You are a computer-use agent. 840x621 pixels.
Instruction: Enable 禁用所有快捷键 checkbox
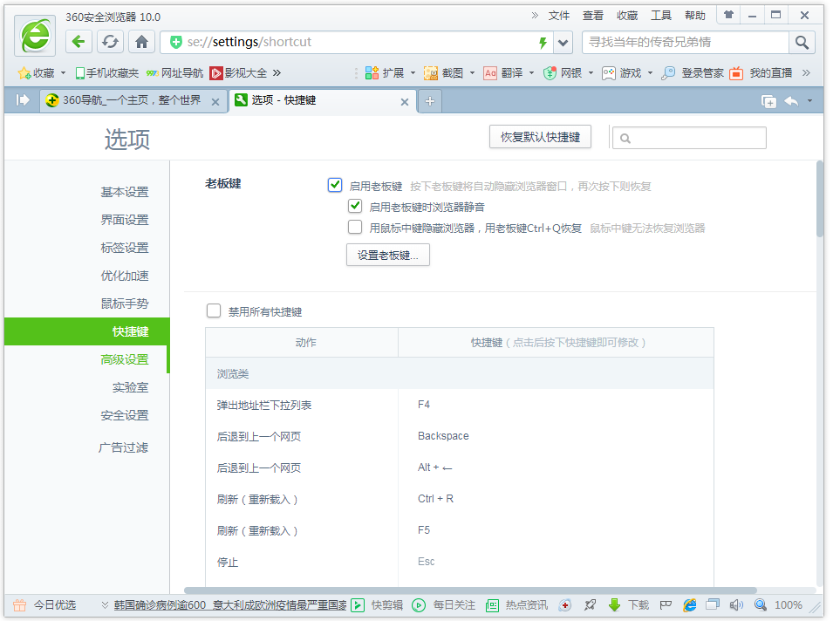pyautogui.click(x=214, y=310)
